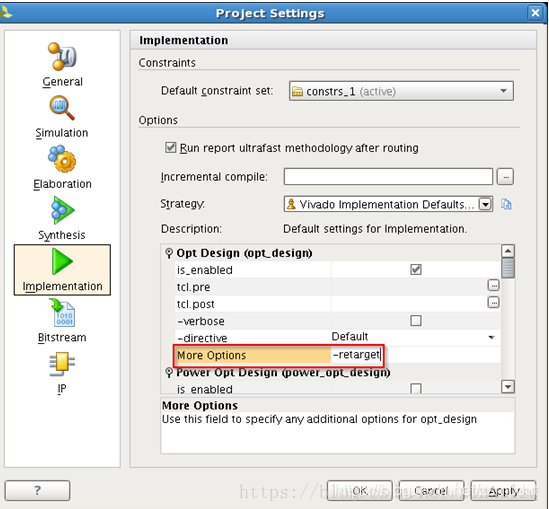Collapse Opt Design pin icon

point(169,253)
